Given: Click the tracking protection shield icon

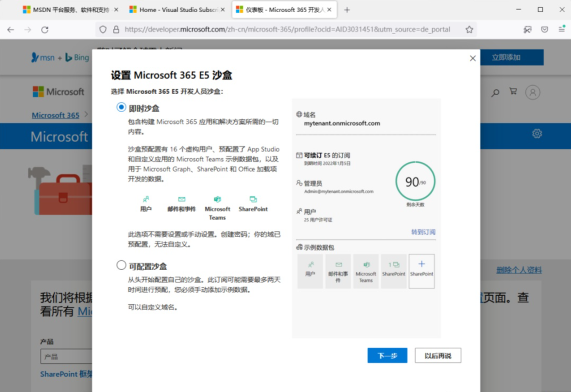Looking at the screenshot, I should coord(103,29).
